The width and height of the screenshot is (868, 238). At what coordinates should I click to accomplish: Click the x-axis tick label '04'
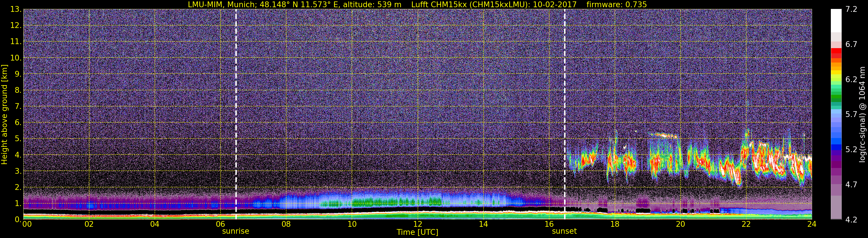click(x=155, y=224)
